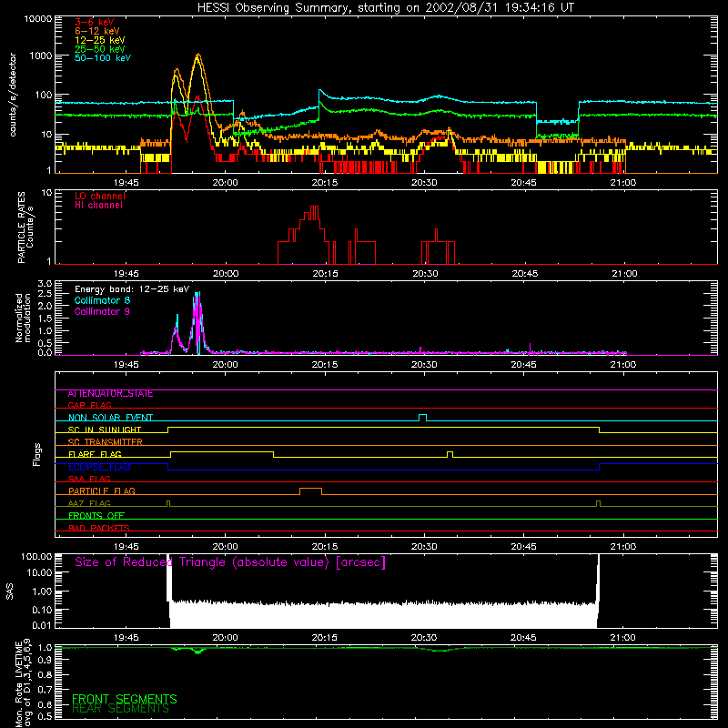
Task: Select the 50-100 keV legend label
Action: pyautogui.click(x=103, y=57)
